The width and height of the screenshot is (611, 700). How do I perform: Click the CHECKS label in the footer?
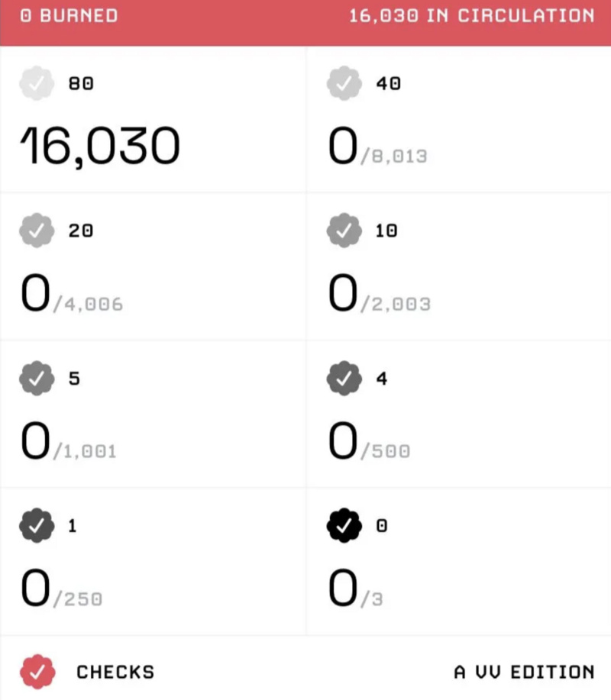115,672
